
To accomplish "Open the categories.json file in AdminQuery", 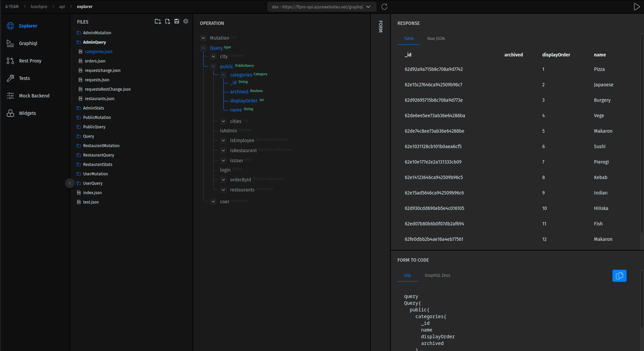I will pyautogui.click(x=99, y=51).
